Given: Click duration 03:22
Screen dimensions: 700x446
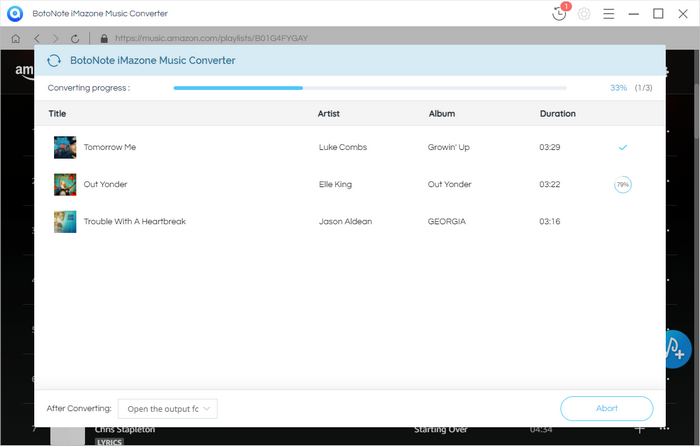Looking at the screenshot, I should click(550, 184).
